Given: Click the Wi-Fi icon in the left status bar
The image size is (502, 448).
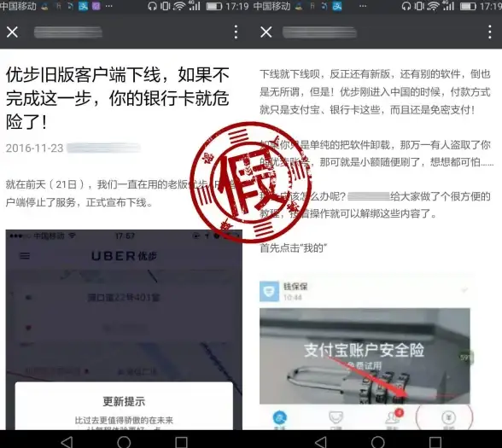Looking at the screenshot, I should coord(178,6).
